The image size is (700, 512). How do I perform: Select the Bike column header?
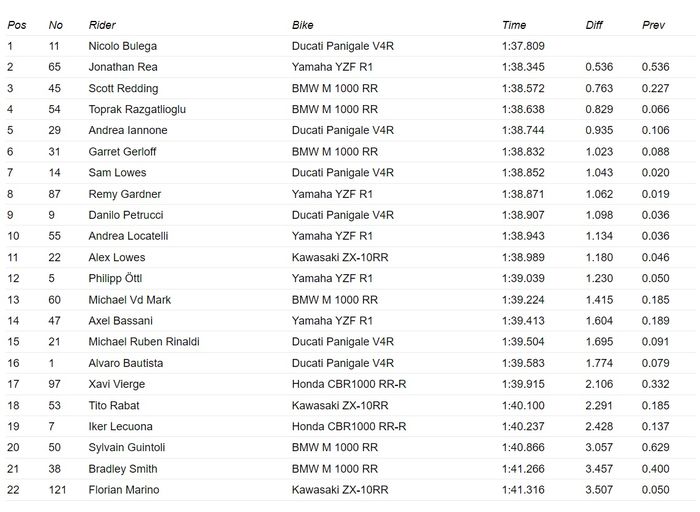[303, 24]
